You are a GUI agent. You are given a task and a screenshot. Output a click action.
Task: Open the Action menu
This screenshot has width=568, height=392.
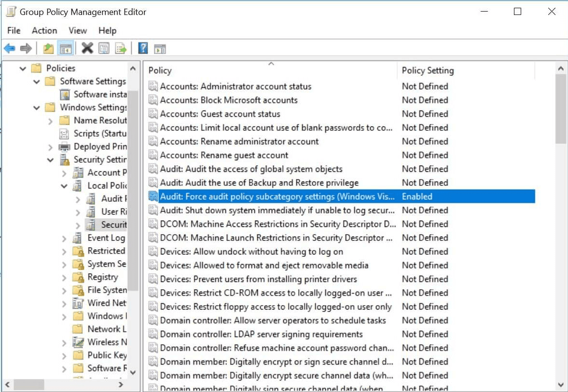click(x=44, y=30)
